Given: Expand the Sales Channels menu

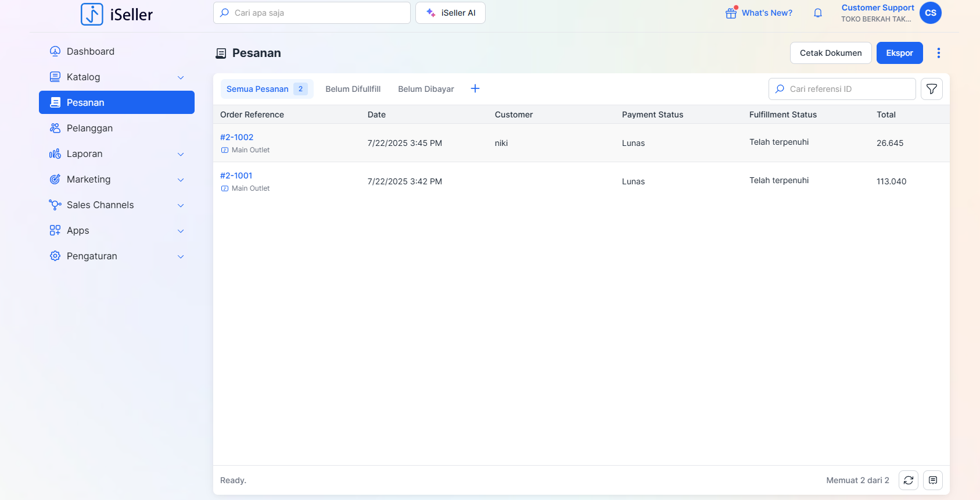Looking at the screenshot, I should click(x=181, y=205).
